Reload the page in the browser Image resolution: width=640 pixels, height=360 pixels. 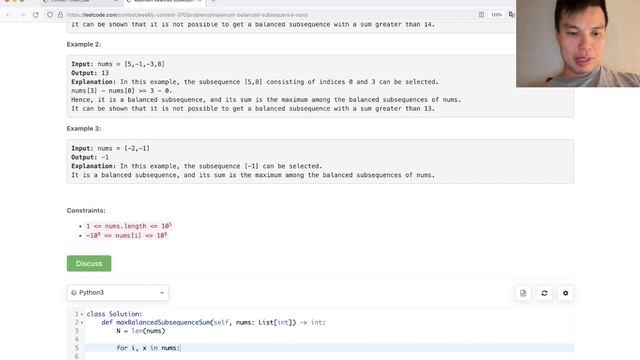point(36,15)
